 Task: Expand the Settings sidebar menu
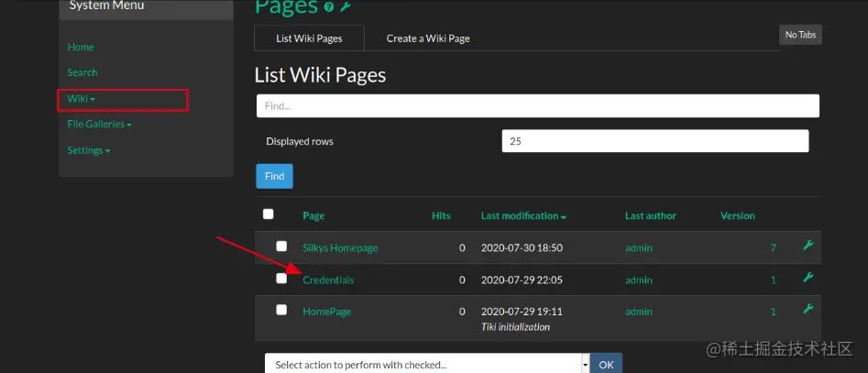pyautogui.click(x=89, y=150)
